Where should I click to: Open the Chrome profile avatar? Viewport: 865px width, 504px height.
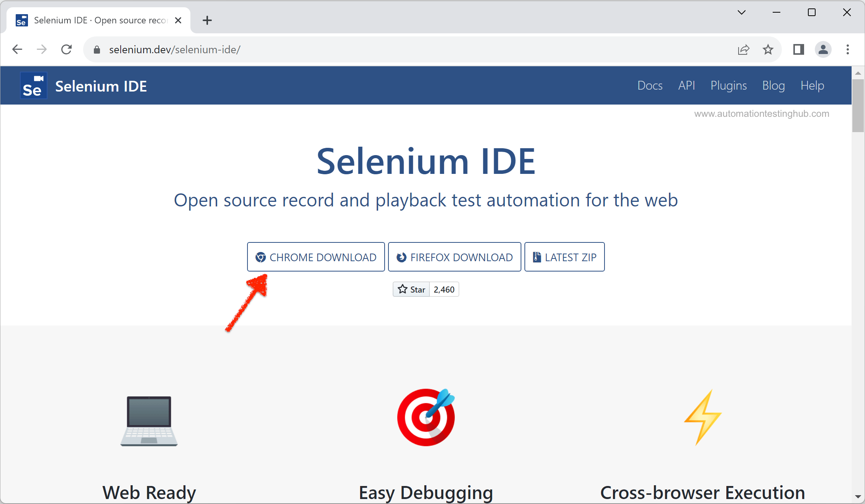point(823,49)
